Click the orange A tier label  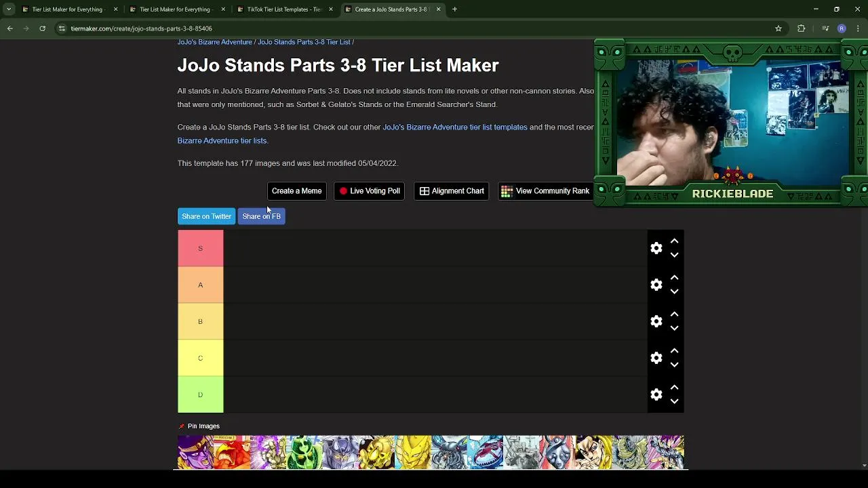(x=200, y=285)
